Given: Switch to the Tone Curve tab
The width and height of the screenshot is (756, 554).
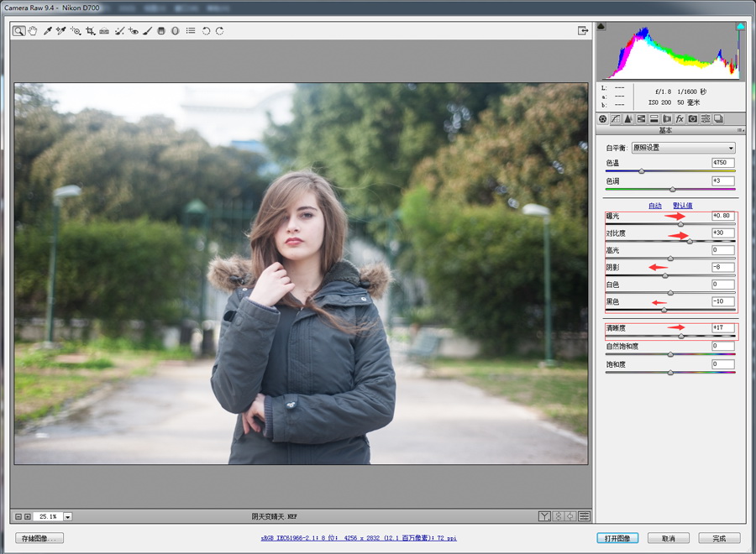Looking at the screenshot, I should [615, 119].
